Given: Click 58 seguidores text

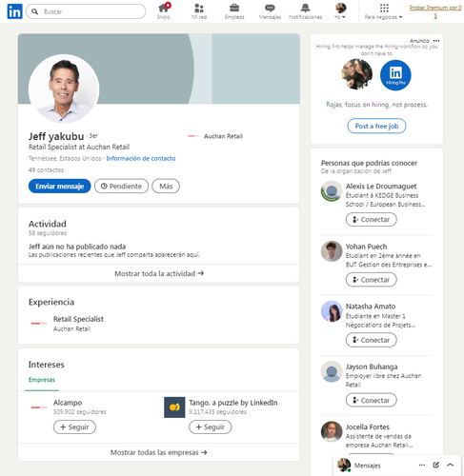Looking at the screenshot, I should pyautogui.click(x=48, y=233).
